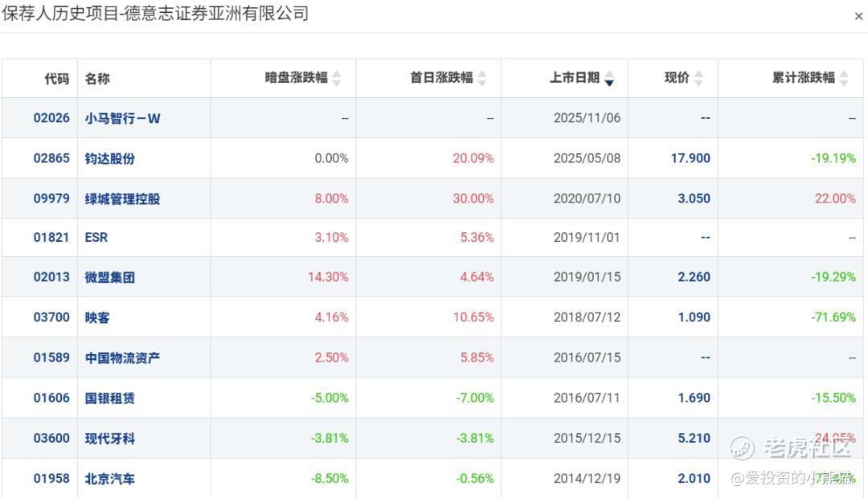868x498 pixels.
Task: Click cumulative change 22.00%
Action: tap(835, 198)
